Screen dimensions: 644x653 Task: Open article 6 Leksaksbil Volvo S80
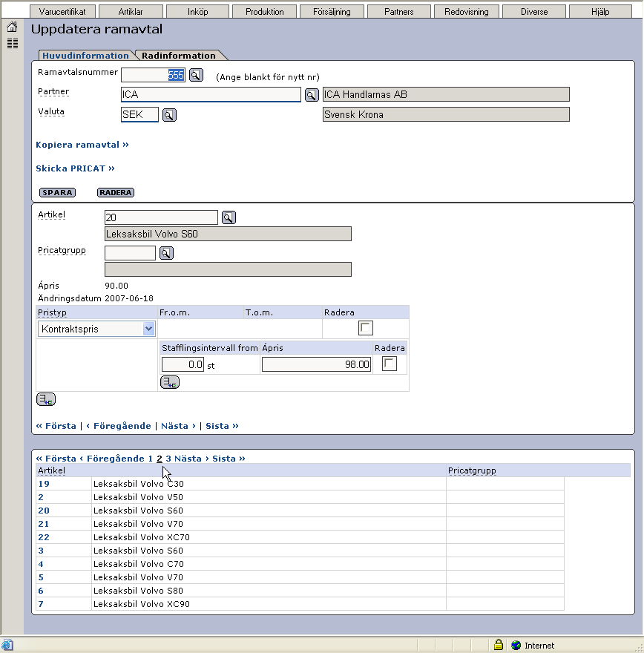click(x=41, y=590)
